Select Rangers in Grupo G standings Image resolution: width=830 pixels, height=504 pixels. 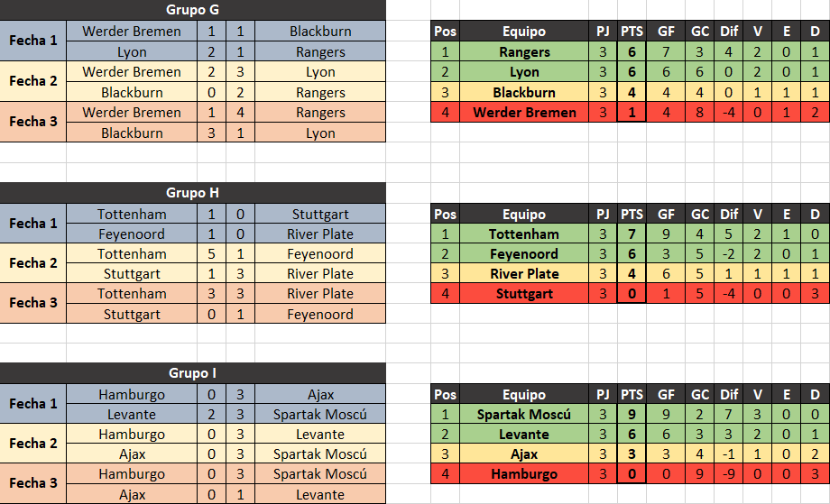click(x=524, y=51)
